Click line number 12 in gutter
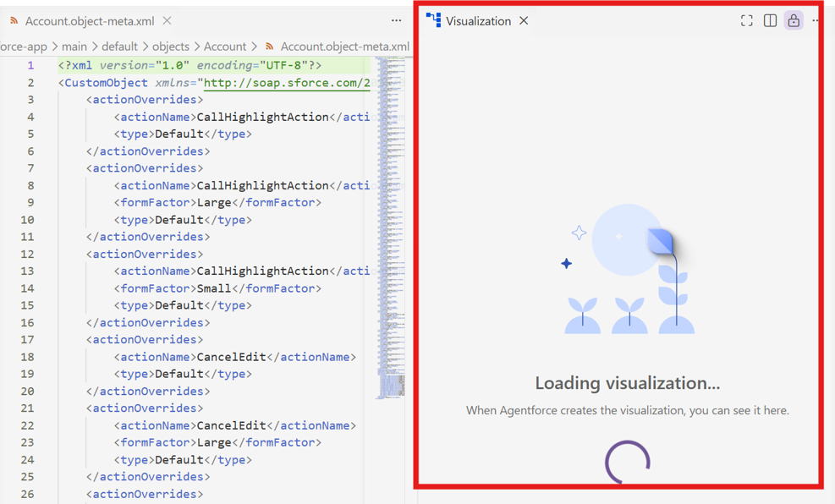Viewport: 835px width, 504px height. point(28,254)
